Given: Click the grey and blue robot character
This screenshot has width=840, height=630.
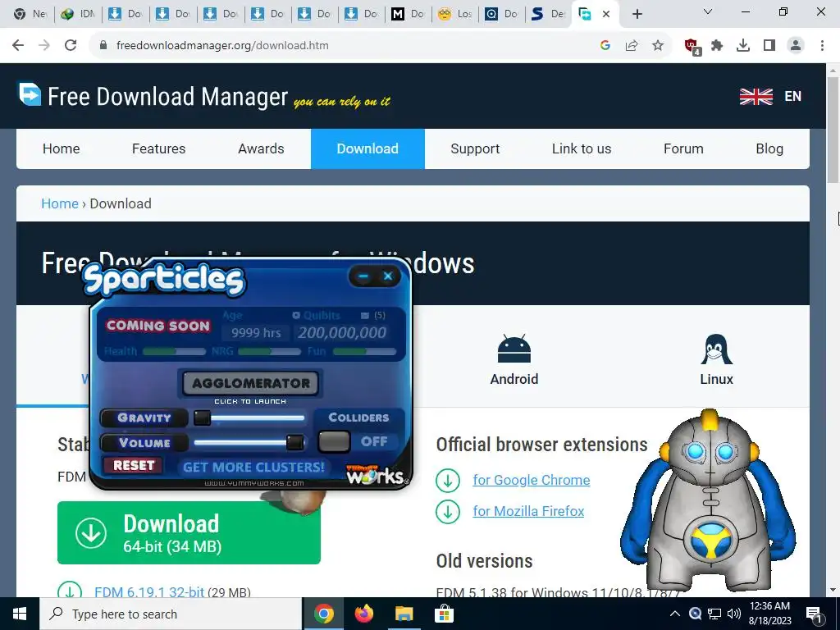Looking at the screenshot, I should click(x=708, y=501).
